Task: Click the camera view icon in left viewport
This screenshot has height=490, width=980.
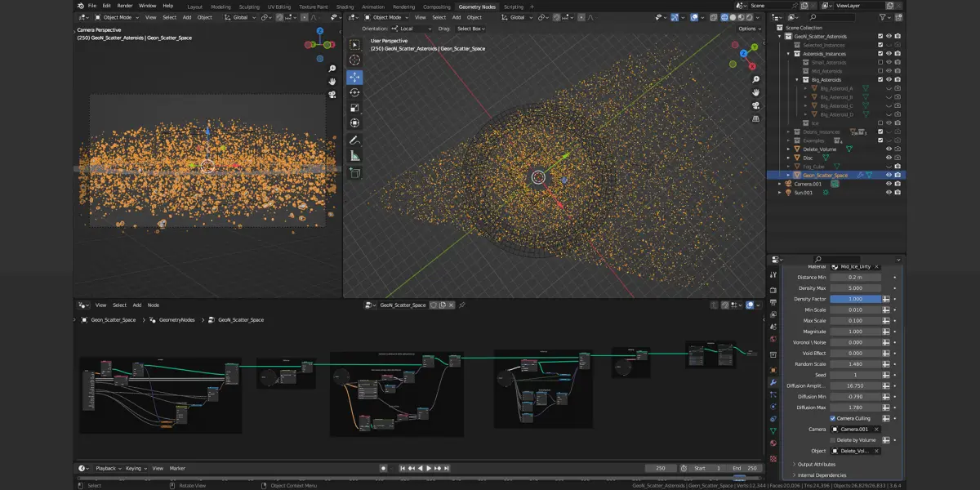Action: coord(332,95)
